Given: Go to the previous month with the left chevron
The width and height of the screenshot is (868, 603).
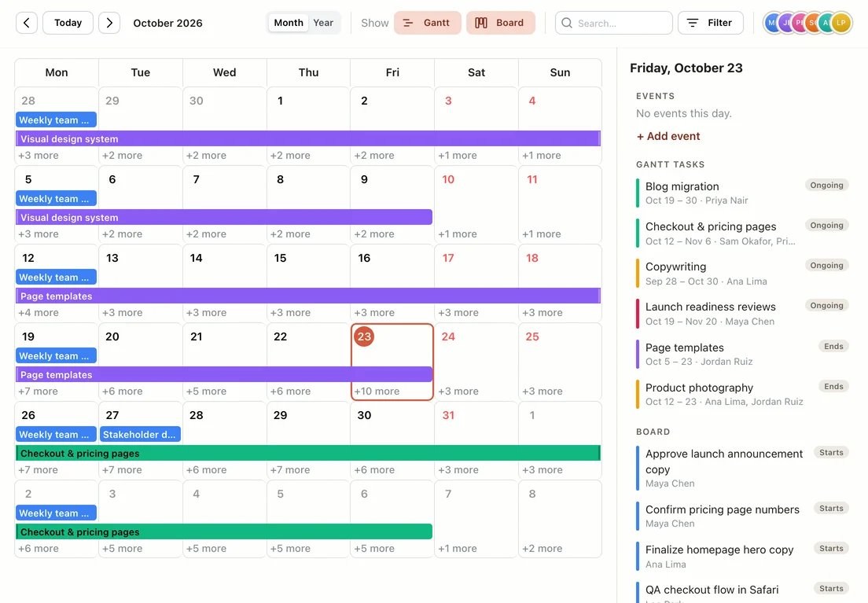Looking at the screenshot, I should click(27, 23).
